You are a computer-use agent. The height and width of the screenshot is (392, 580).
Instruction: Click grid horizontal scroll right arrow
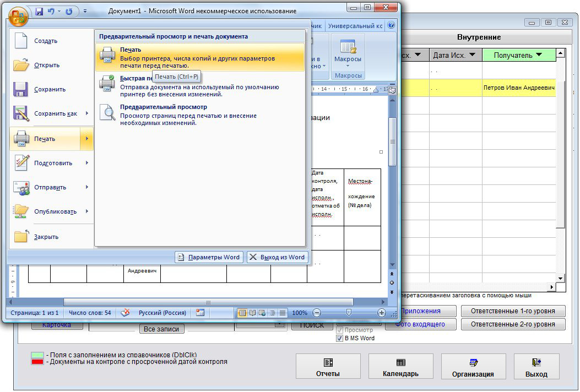click(x=552, y=287)
